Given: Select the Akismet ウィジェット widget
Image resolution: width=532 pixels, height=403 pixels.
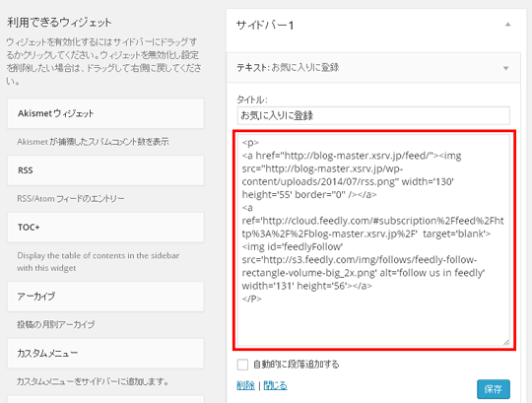Looking at the screenshot, I should (105, 113).
